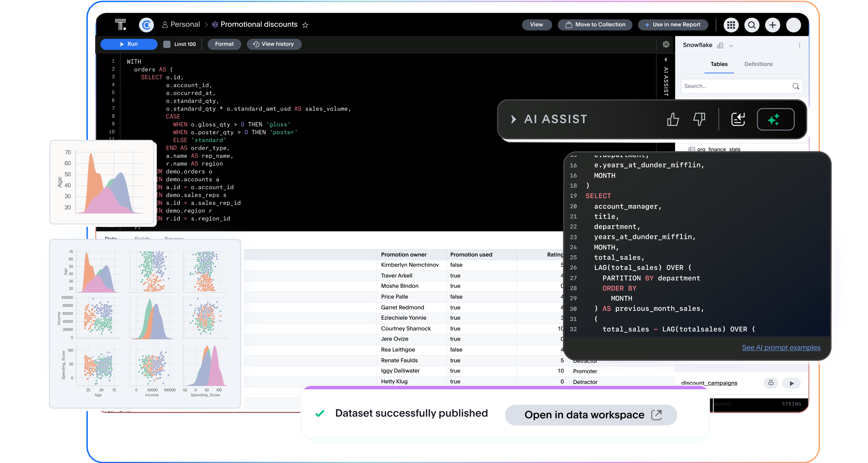Open the Snowflake connection dropdown chevron
The height and width of the screenshot is (463, 868).
tap(731, 45)
